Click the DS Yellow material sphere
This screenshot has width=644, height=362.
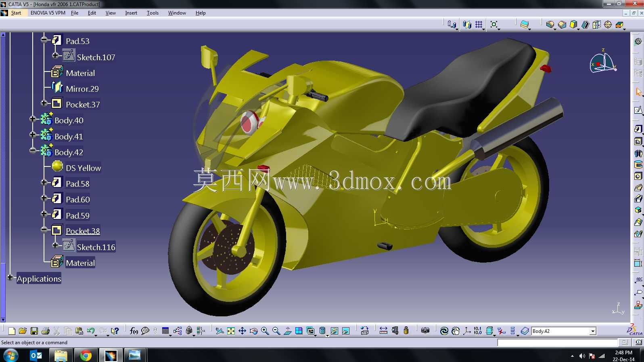coord(57,166)
